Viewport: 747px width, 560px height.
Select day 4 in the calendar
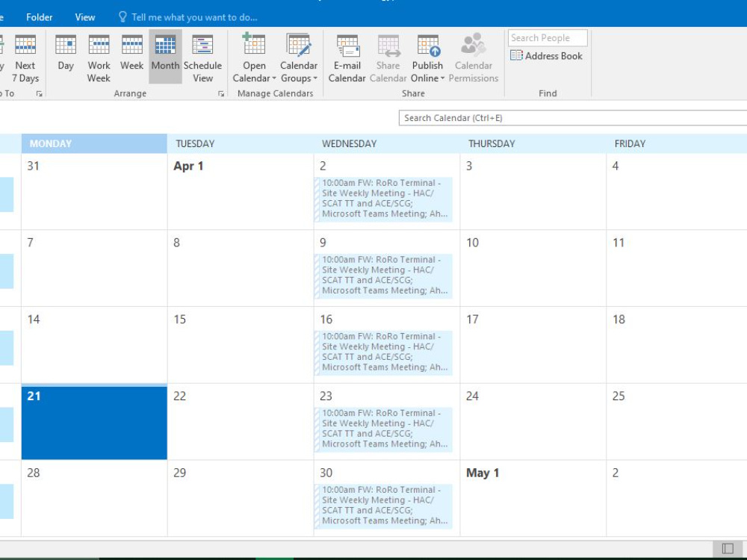(677, 191)
